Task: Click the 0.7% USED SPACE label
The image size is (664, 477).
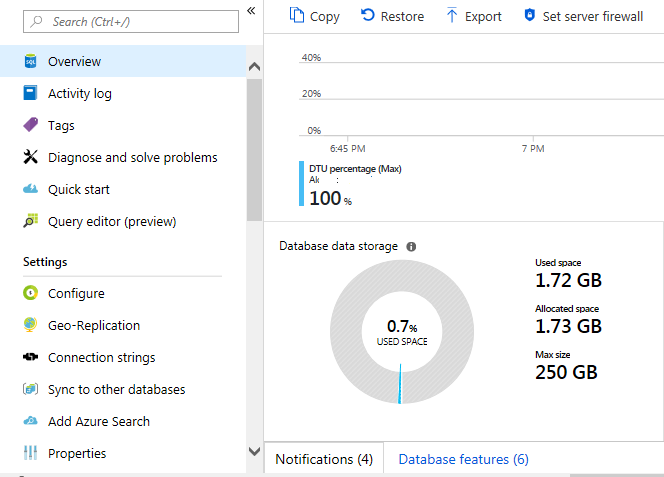Action: pyautogui.click(x=402, y=333)
